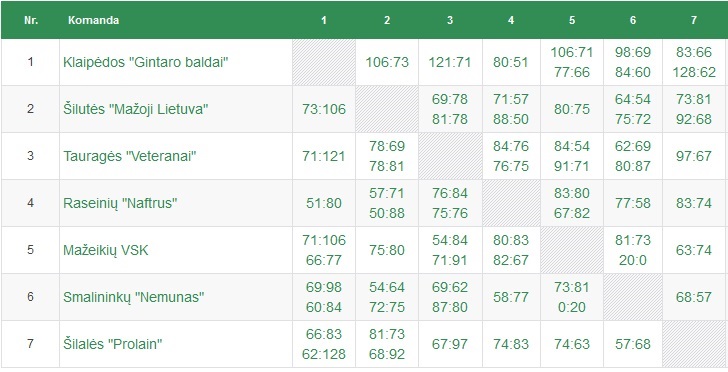728x372 pixels.
Task: Open the 20:0 forfeit result
Action: [632, 260]
